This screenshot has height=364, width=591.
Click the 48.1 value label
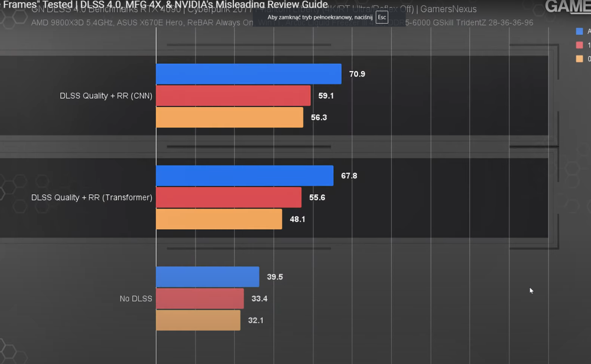[x=297, y=219]
